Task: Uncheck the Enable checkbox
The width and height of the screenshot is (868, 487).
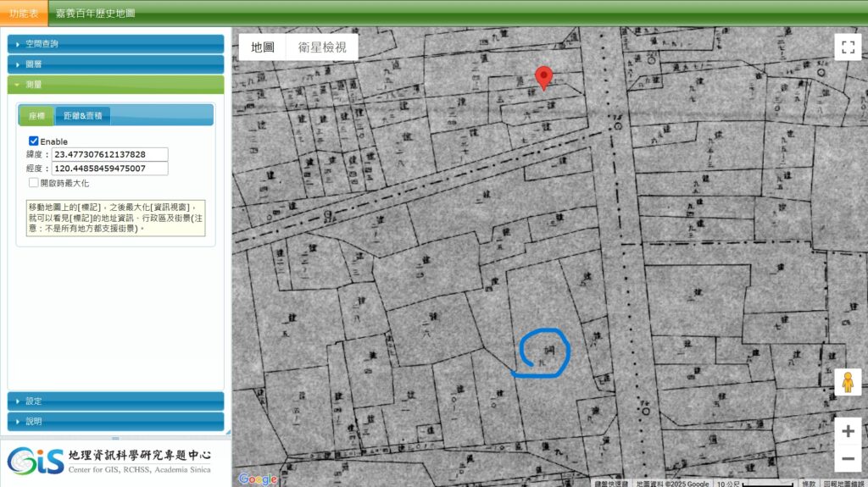Action: [x=34, y=141]
